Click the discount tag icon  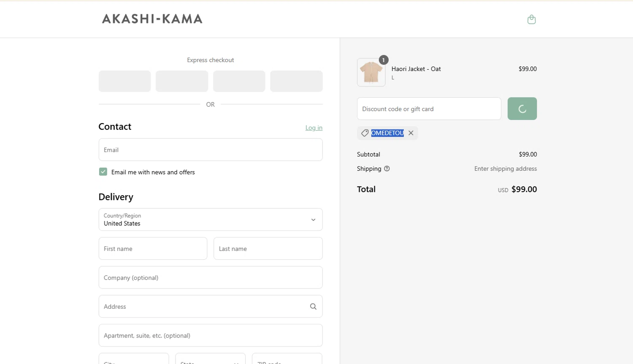[365, 133]
